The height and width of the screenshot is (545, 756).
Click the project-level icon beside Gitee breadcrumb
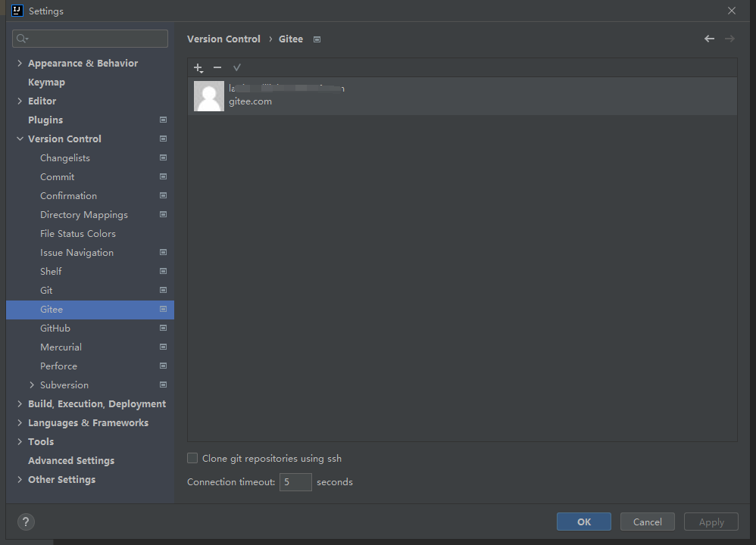pyautogui.click(x=317, y=39)
